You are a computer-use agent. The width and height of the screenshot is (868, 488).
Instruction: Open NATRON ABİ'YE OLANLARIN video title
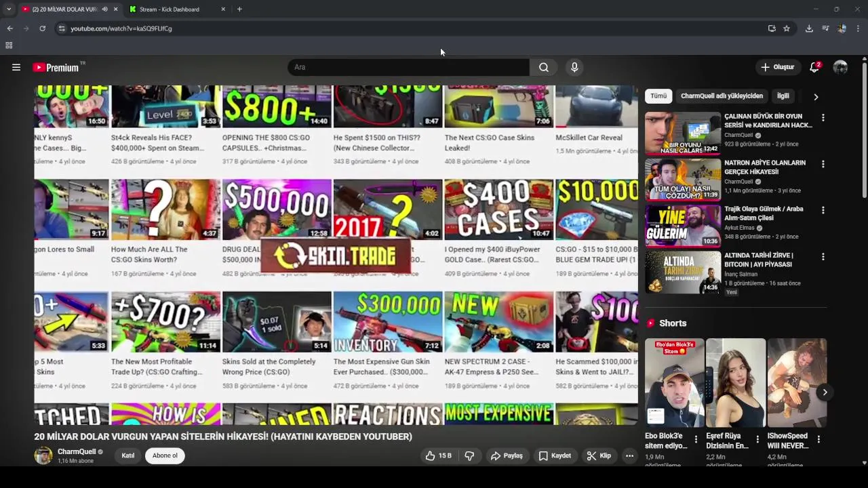[765, 167]
